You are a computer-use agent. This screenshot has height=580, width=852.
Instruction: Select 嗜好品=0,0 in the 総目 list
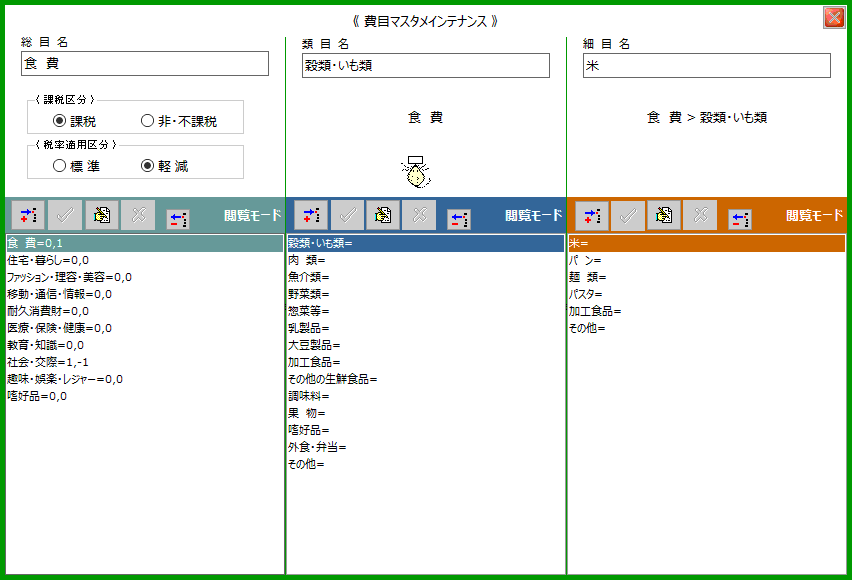(x=145, y=396)
